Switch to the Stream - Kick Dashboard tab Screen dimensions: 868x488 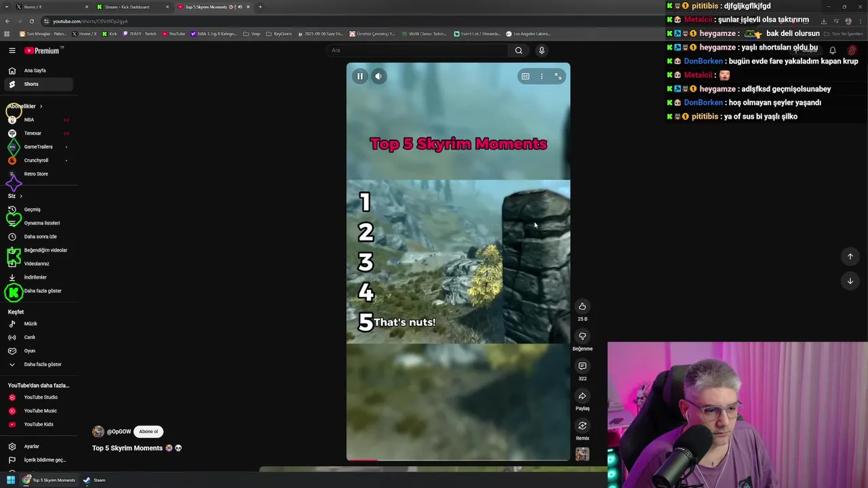tap(132, 7)
